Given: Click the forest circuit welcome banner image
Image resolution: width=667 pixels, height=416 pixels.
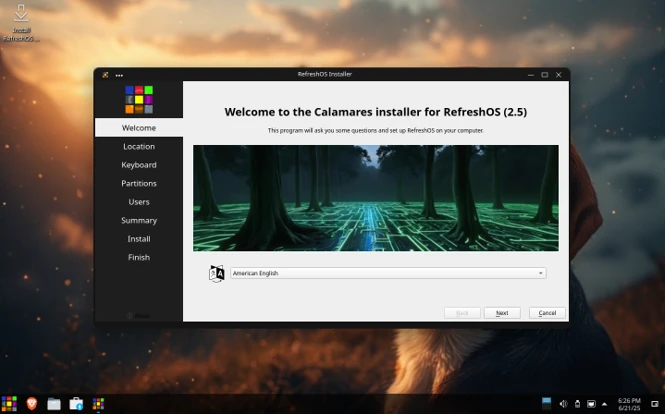Looking at the screenshot, I should click(x=376, y=198).
